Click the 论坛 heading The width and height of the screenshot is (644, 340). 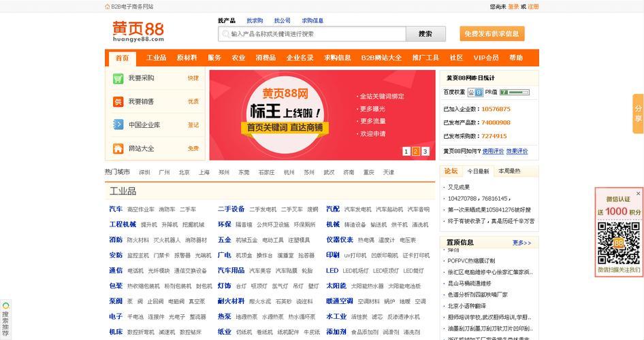click(x=451, y=171)
